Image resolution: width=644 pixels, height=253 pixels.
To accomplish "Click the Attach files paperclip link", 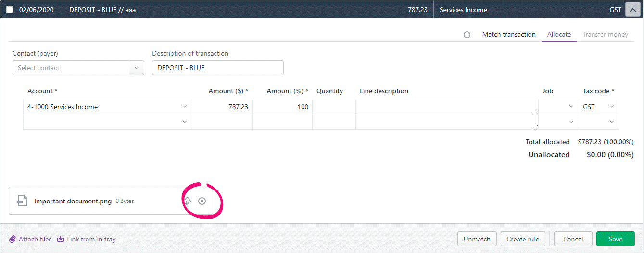I will (x=30, y=239).
